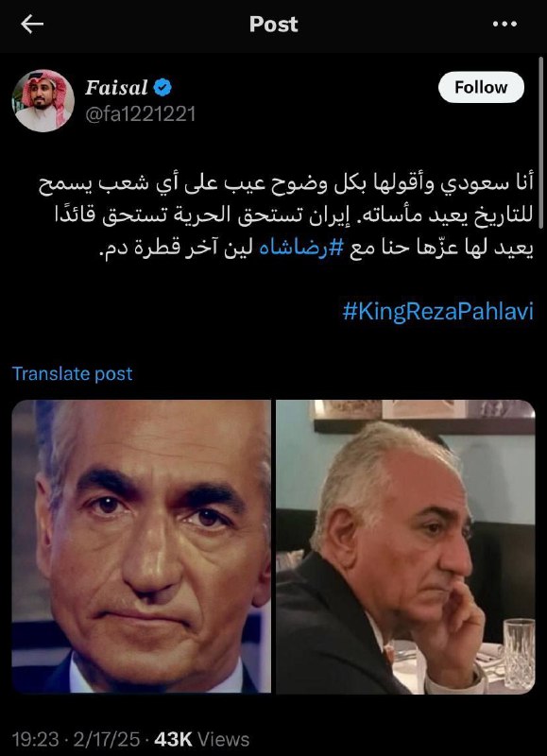This screenshot has width=547, height=756.
Task: Tap the 2/17/25 post date
Action: (x=107, y=739)
